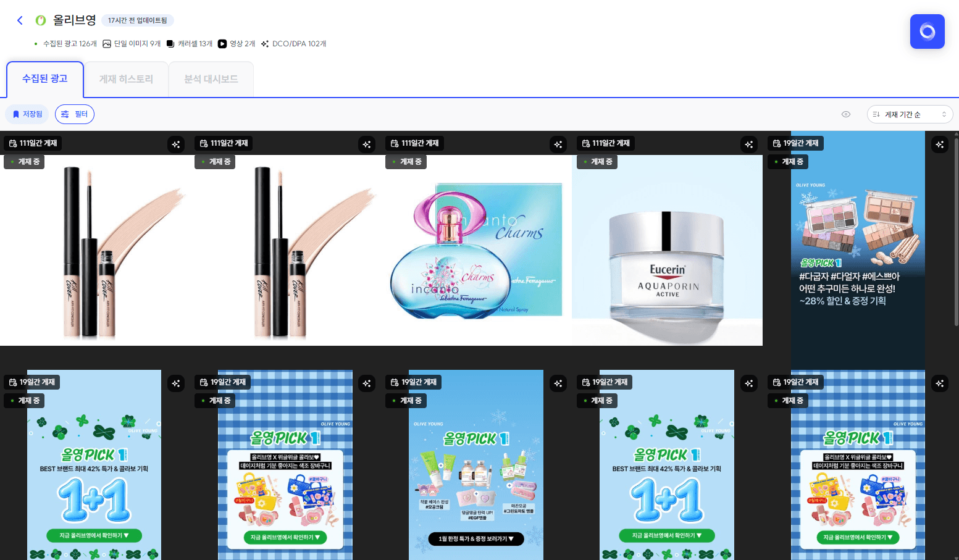Open the 게재 기간 순 sort dropdown
This screenshot has width=959, height=560.
pos(910,114)
